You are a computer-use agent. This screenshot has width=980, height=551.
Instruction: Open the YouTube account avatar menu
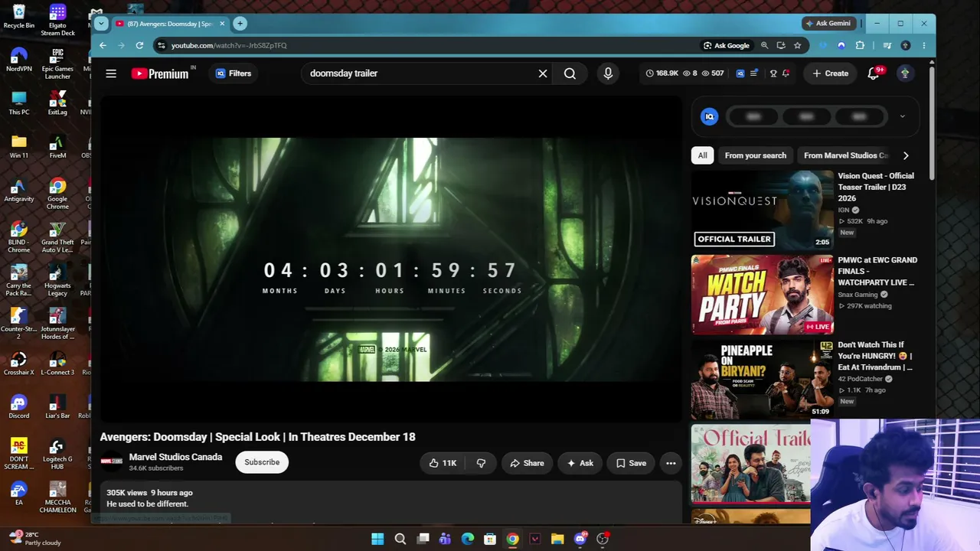[905, 73]
